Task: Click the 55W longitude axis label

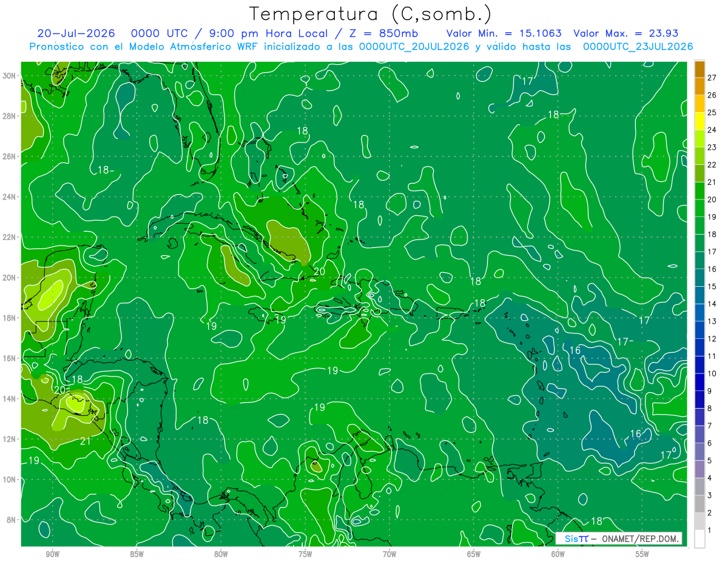Action: point(642,554)
